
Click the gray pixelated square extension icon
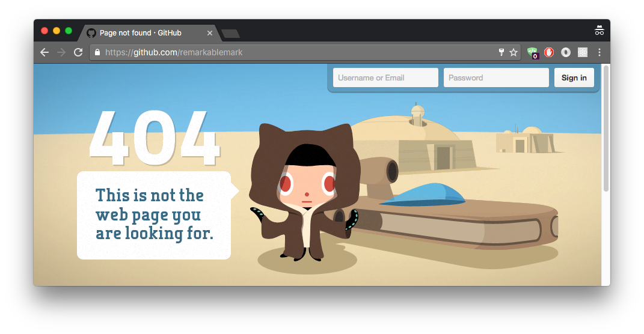coord(583,52)
